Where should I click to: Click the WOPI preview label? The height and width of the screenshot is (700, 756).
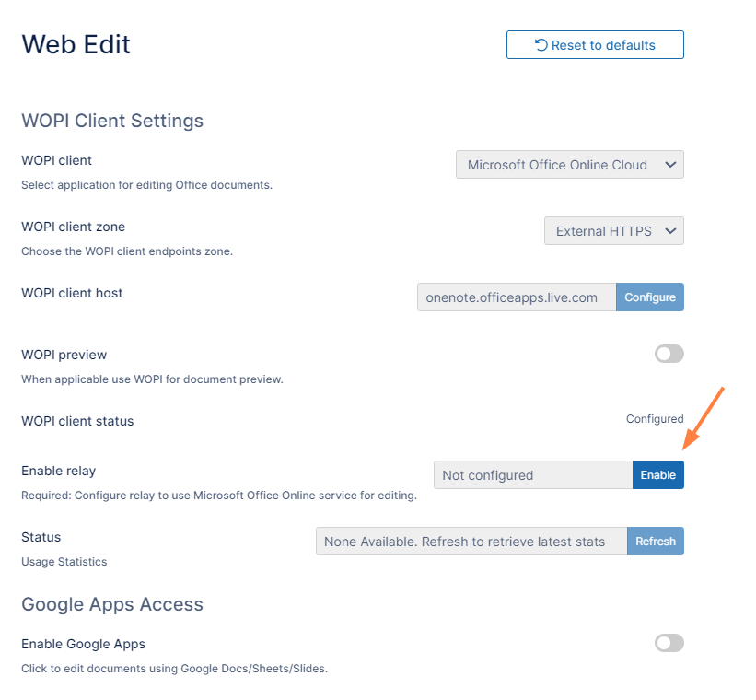pos(64,355)
